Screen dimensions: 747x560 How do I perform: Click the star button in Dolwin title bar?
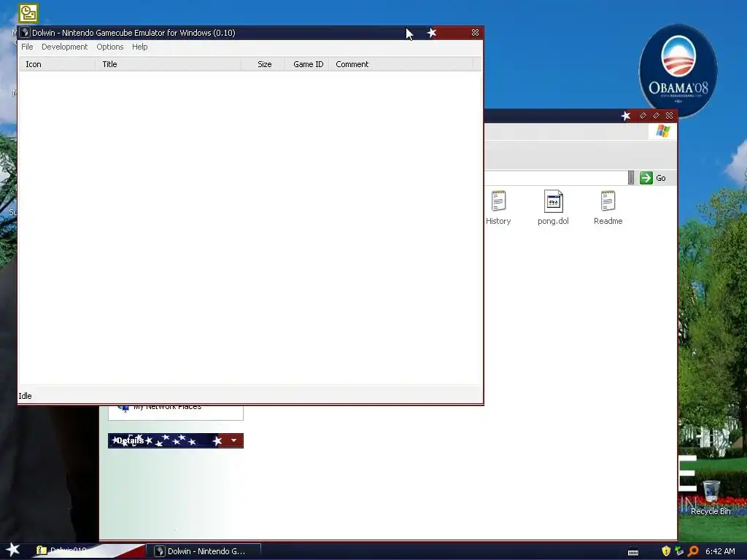point(432,32)
